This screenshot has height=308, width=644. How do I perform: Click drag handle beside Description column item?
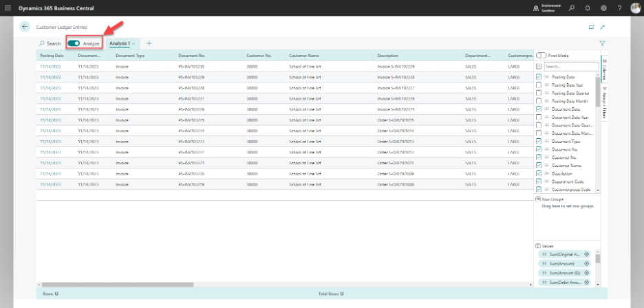pos(547,173)
